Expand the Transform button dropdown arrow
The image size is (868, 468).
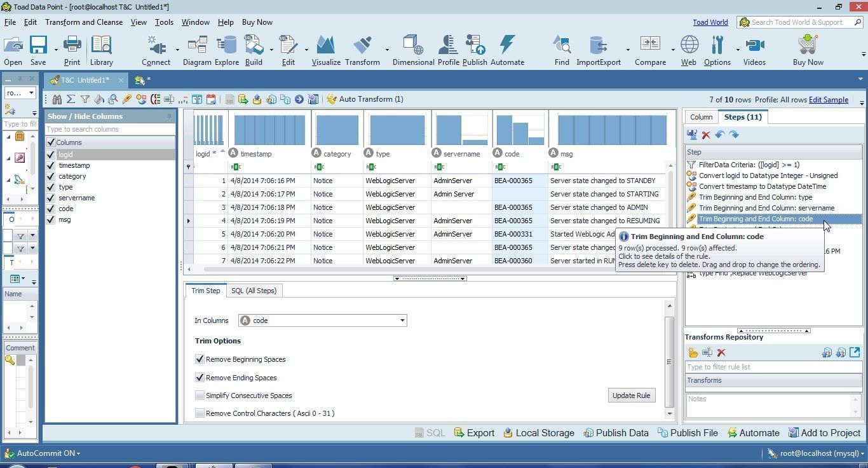386,50
